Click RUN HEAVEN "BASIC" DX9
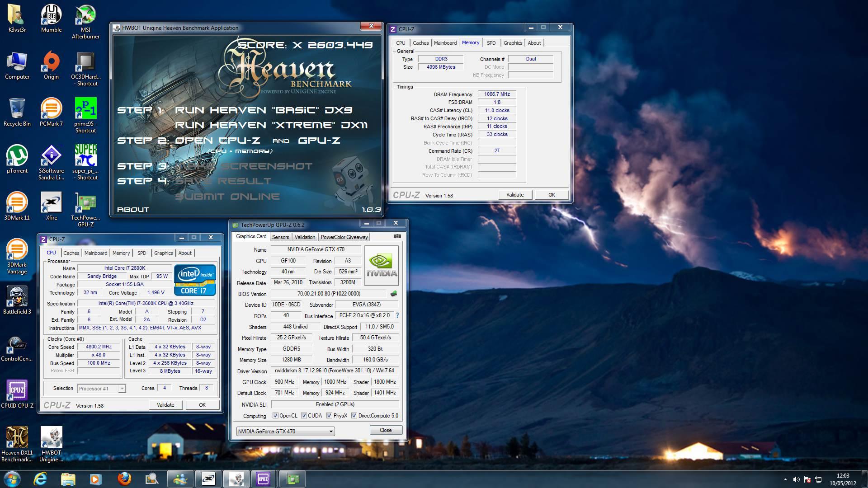Image resolution: width=868 pixels, height=488 pixels. coord(264,110)
